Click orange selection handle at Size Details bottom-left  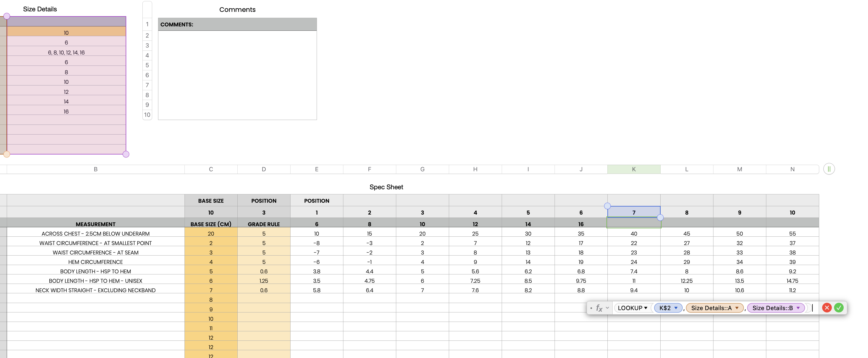coord(7,154)
